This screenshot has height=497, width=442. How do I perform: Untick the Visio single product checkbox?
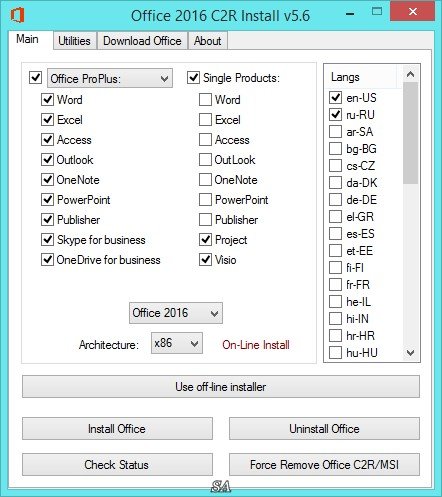(x=205, y=260)
